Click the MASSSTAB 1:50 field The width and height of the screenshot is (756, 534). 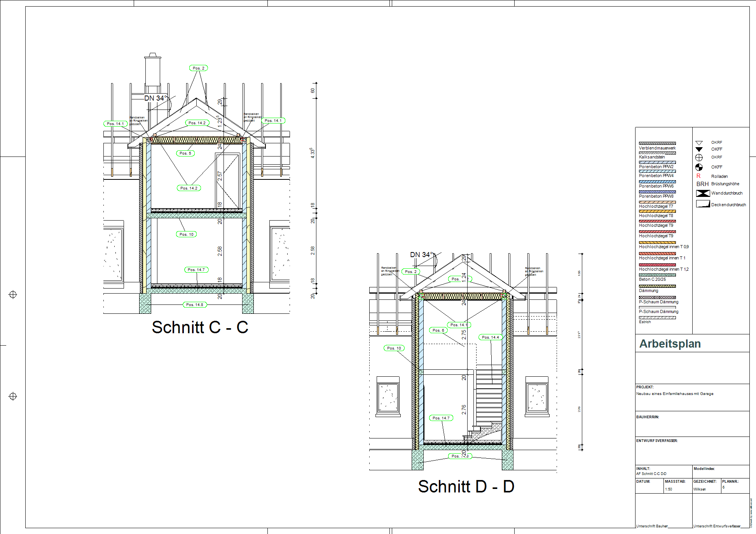[669, 489]
